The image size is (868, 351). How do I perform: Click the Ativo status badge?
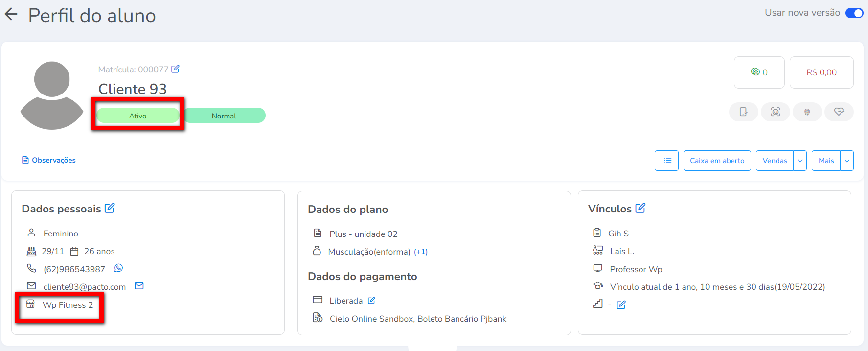[137, 116]
